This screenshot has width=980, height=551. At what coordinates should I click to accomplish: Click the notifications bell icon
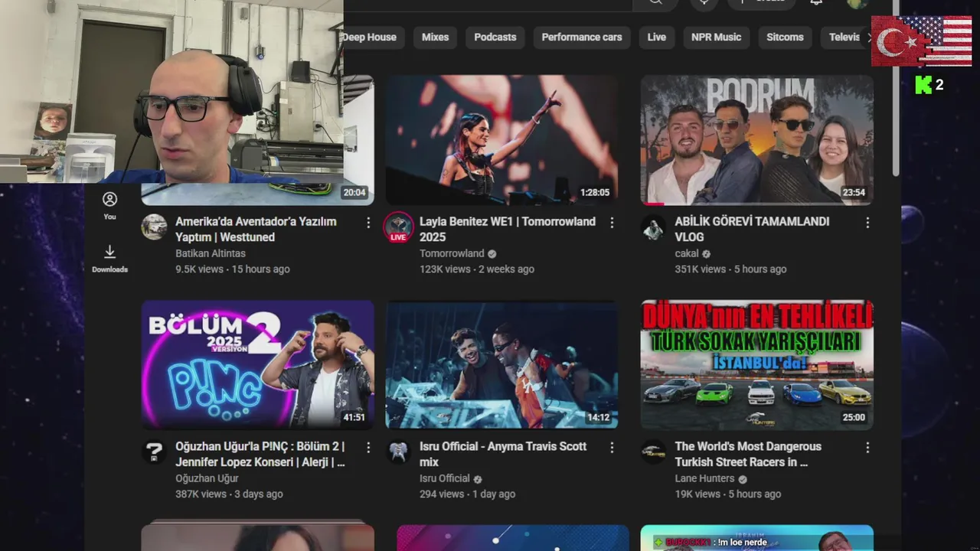click(816, 2)
